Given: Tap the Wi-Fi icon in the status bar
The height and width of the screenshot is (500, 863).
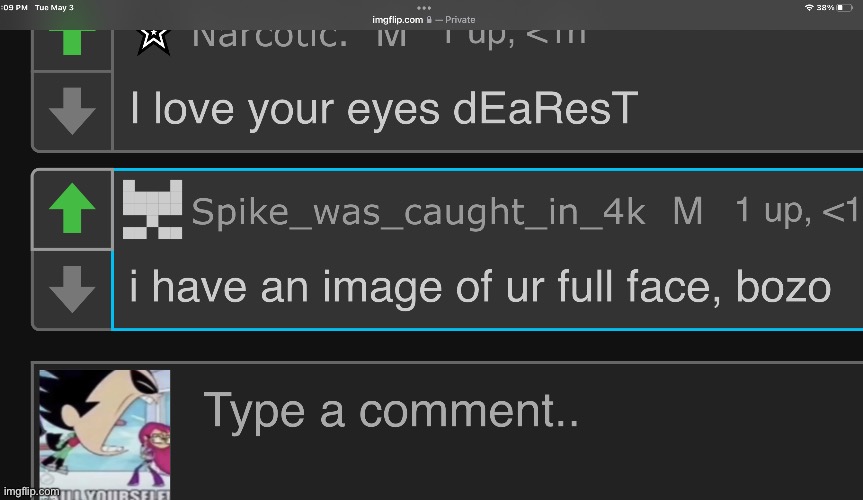Looking at the screenshot, I should [x=808, y=7].
